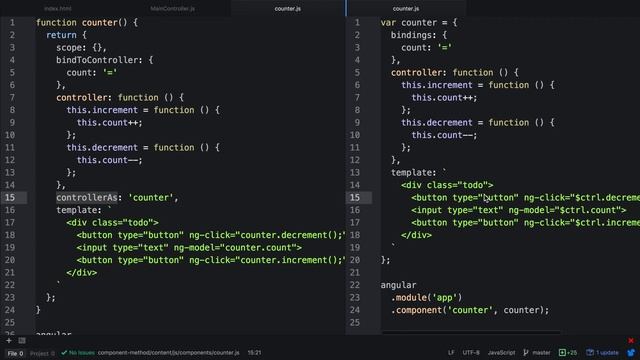
Task: Click the green git diff plus icon
Action: (562, 353)
